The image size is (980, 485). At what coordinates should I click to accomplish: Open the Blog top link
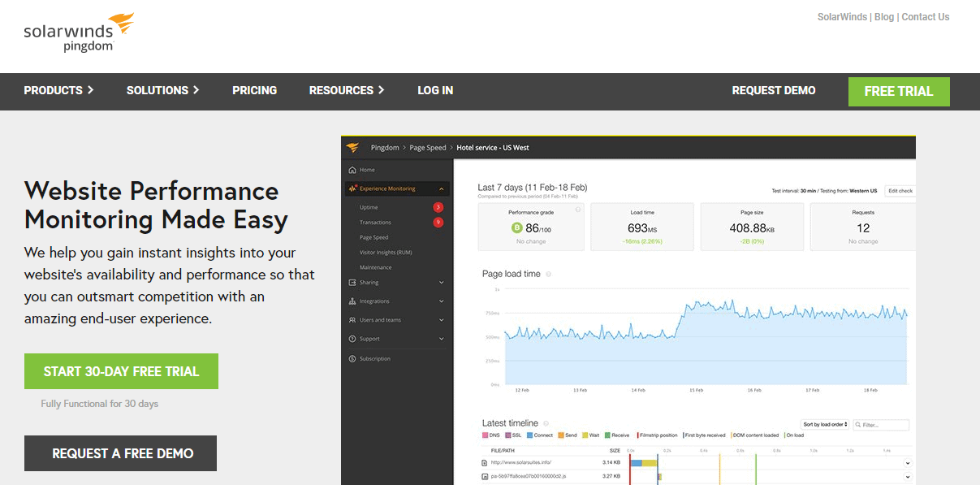884,16
